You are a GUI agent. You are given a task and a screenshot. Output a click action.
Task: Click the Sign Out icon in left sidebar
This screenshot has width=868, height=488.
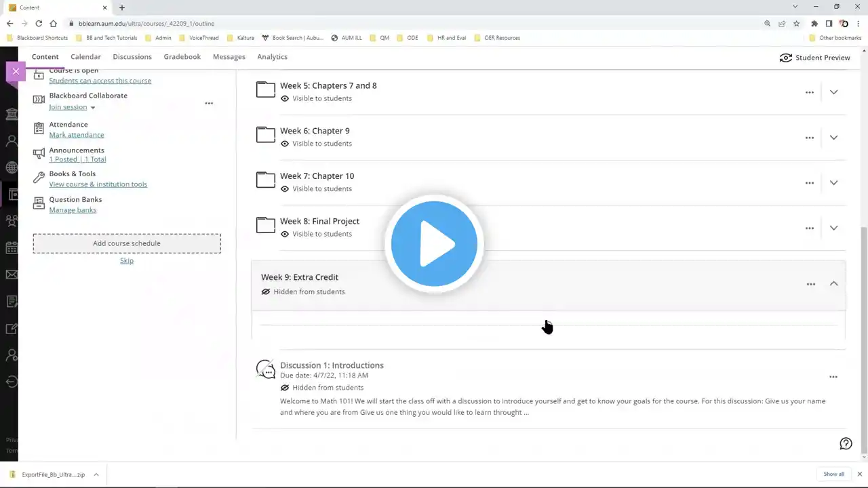12,382
